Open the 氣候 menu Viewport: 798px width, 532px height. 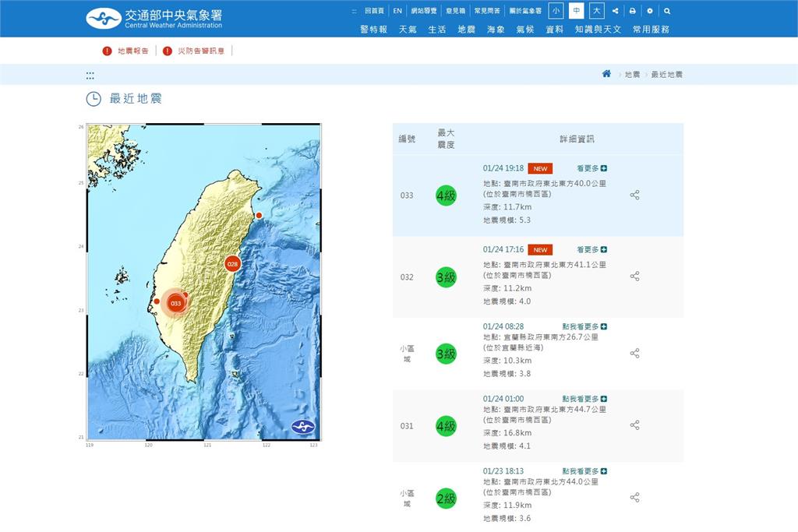525,30
